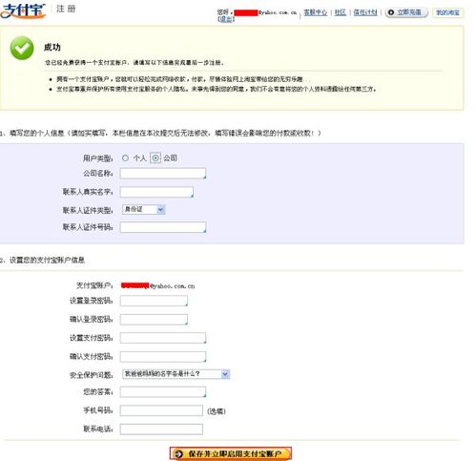The image size is (476, 461).
Task: Click the 我的淘宝 button
Action: point(447,12)
